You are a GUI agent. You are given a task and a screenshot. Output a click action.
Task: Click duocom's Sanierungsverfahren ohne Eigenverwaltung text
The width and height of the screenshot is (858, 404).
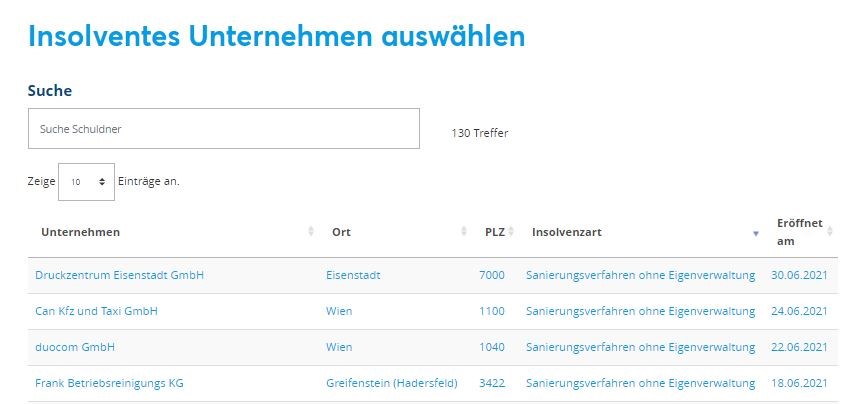(640, 347)
